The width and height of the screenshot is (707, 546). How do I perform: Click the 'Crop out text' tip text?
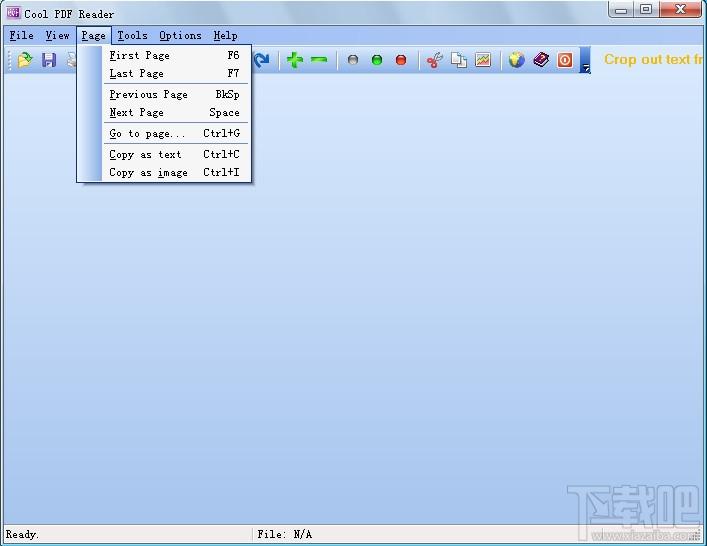coord(653,60)
